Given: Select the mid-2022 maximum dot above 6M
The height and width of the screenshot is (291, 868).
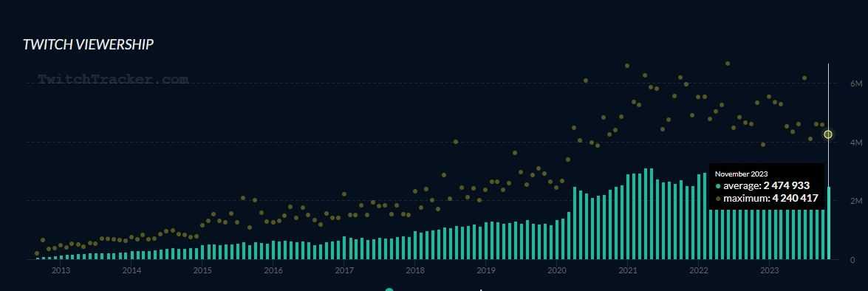Looking at the screenshot, I should [728, 64].
